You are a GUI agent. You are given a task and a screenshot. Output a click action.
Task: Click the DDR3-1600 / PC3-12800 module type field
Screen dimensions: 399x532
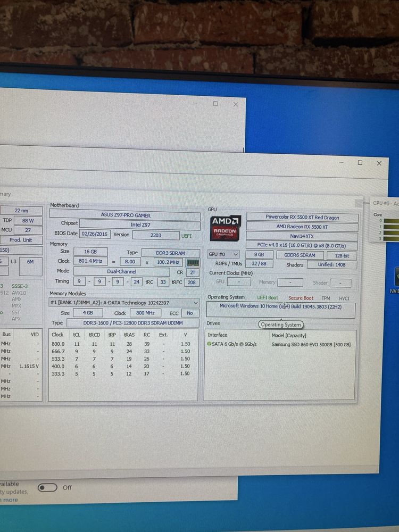133,323
